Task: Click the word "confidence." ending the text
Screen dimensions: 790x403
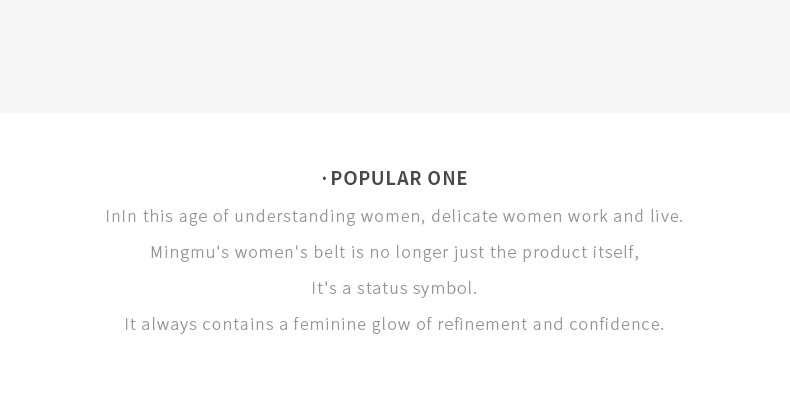Action: [x=617, y=324]
